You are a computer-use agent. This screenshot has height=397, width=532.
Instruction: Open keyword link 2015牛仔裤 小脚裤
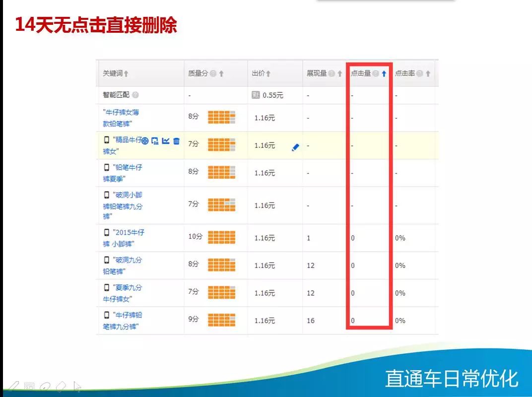click(x=124, y=238)
